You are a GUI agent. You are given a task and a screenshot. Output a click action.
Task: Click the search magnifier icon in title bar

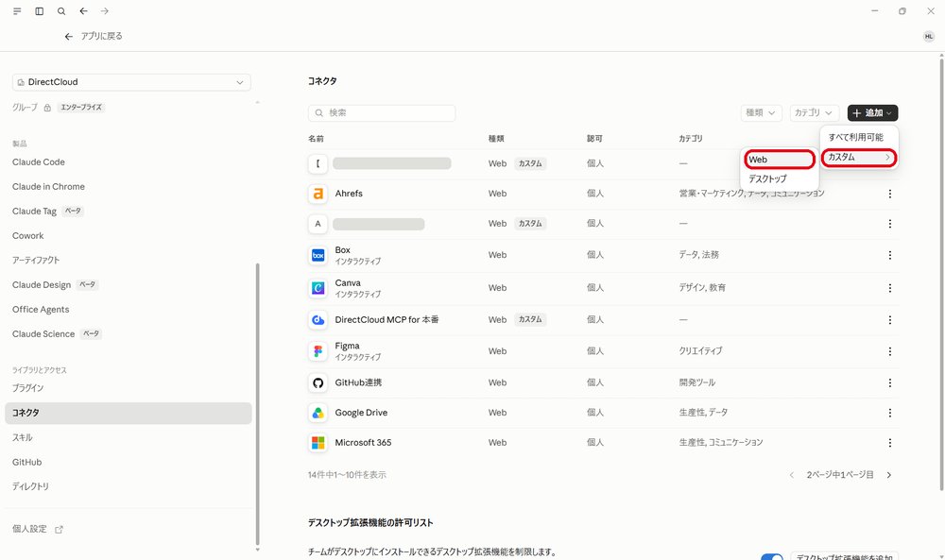point(61,11)
